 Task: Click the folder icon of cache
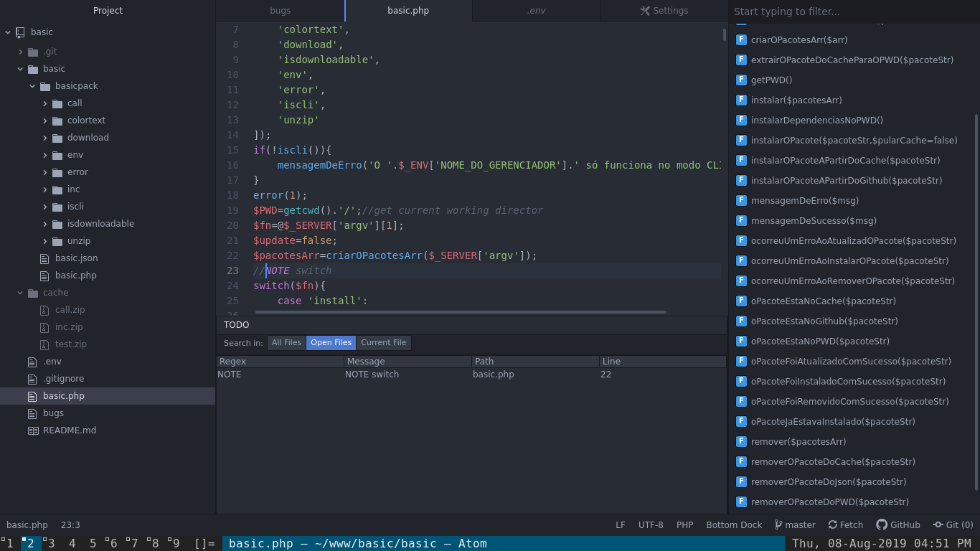click(x=32, y=293)
